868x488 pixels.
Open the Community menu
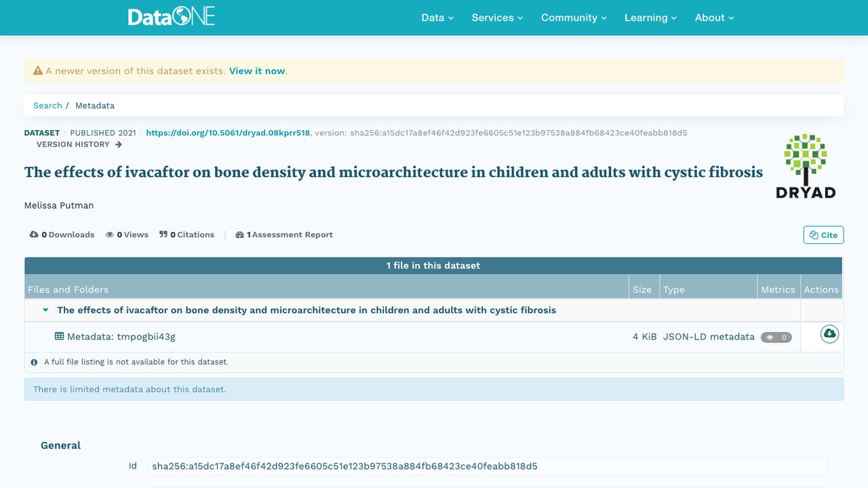click(x=574, y=18)
